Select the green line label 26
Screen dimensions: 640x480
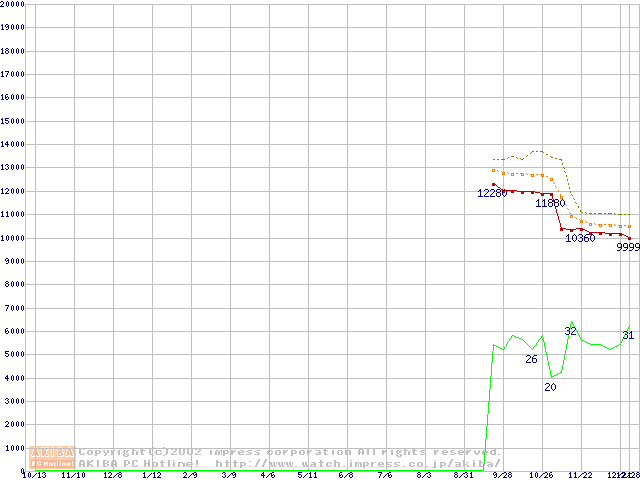coord(531,359)
